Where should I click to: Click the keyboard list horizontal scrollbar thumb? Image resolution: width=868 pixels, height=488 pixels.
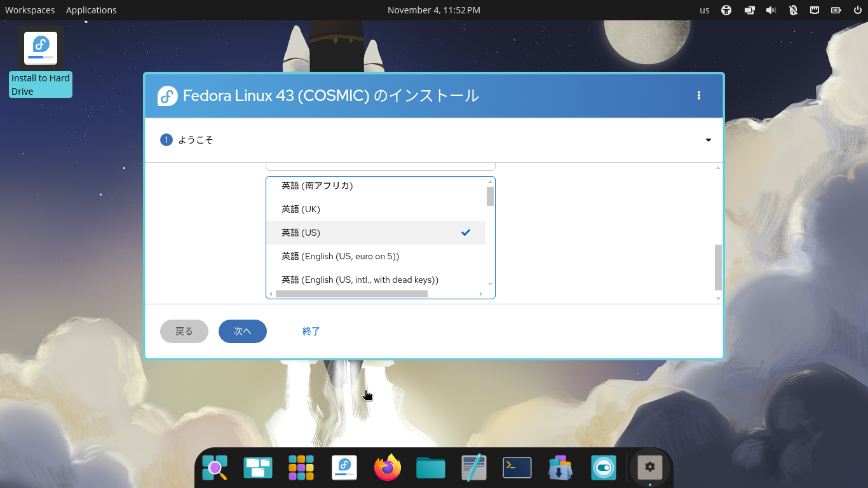coord(351,294)
